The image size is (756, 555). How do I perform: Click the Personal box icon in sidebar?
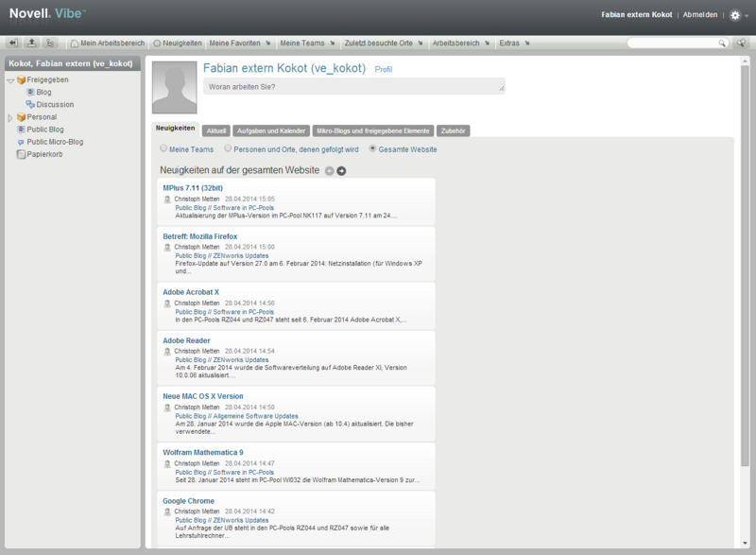coord(21,117)
